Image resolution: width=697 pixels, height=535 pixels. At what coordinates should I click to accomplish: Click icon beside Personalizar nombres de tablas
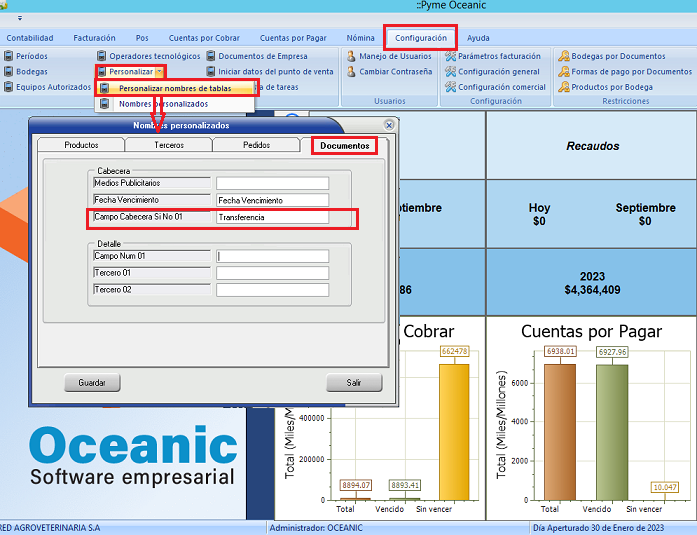104,88
